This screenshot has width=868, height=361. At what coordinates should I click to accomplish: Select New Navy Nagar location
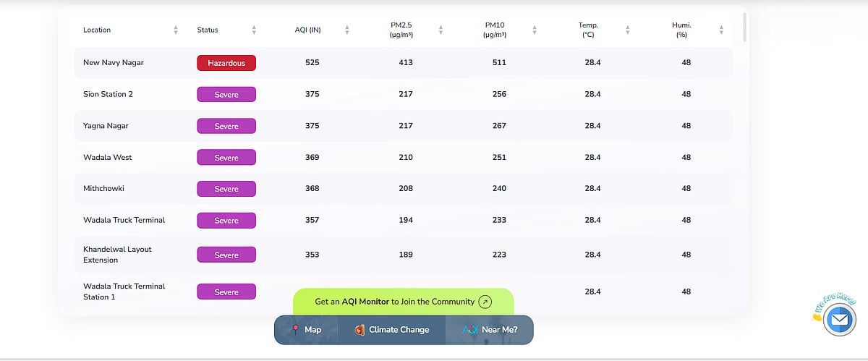click(x=114, y=63)
